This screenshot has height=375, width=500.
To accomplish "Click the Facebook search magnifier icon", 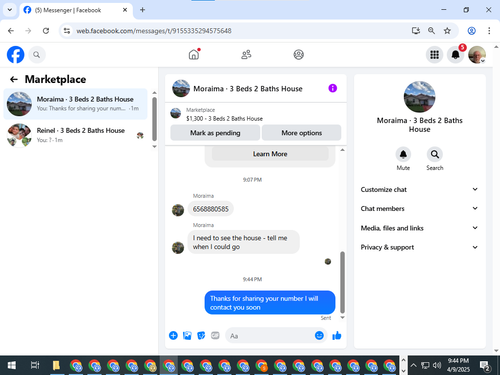I will pos(37,55).
